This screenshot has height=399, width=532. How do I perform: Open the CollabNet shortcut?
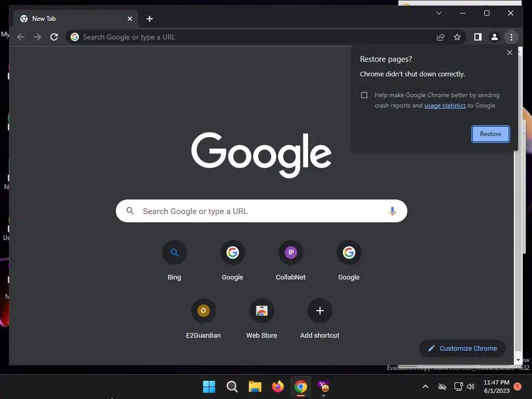pyautogui.click(x=291, y=260)
